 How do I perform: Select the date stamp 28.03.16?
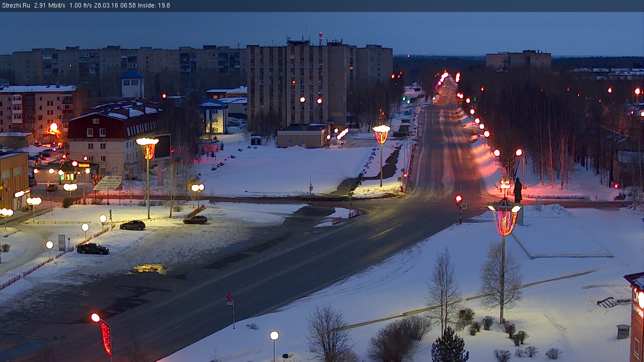click(105, 6)
